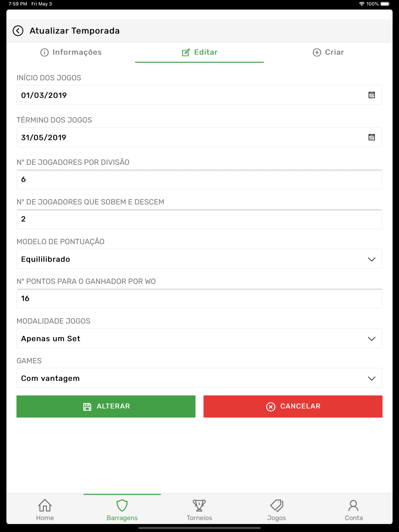Focus the pontos para ganhador por WO field
The height and width of the screenshot is (532, 399).
(x=199, y=299)
